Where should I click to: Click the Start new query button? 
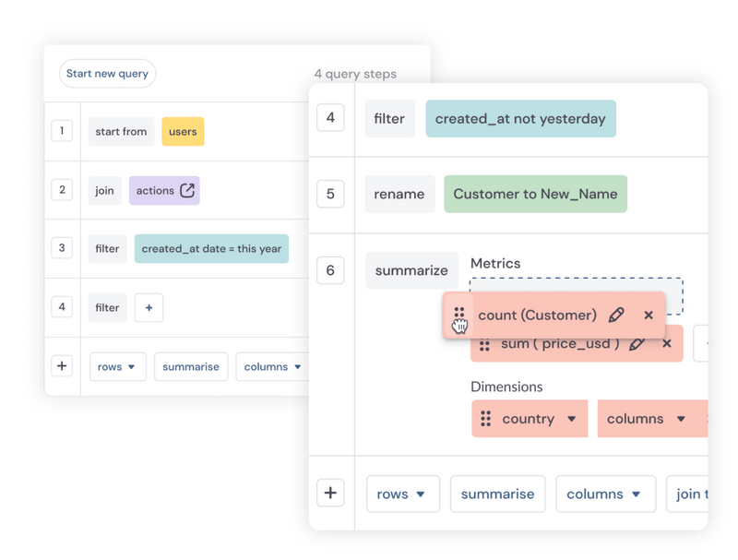(x=107, y=73)
